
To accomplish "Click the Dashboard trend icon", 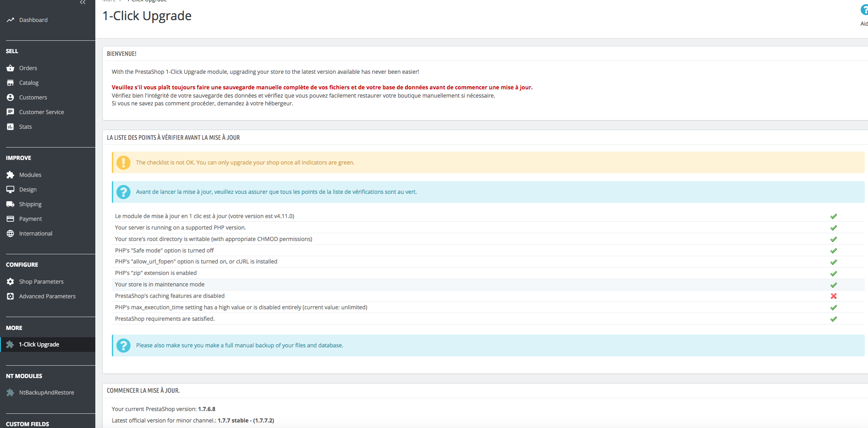I will 10,20.
